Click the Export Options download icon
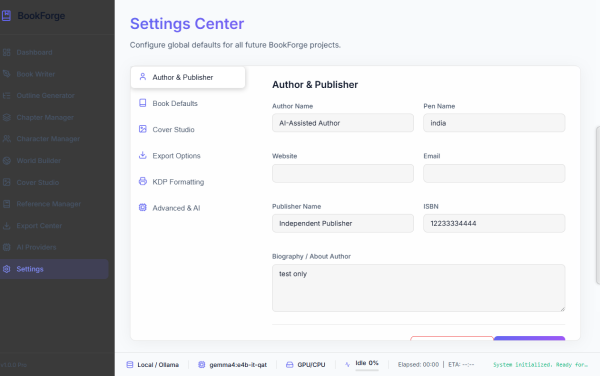This screenshot has height=376, width=600. point(143,155)
